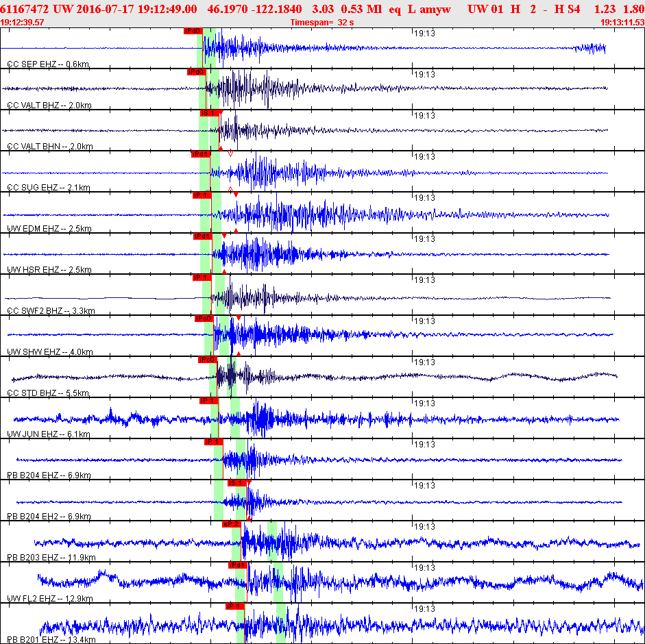Click the end time 19:13:11.53
645x644 pixels.
click(622, 22)
